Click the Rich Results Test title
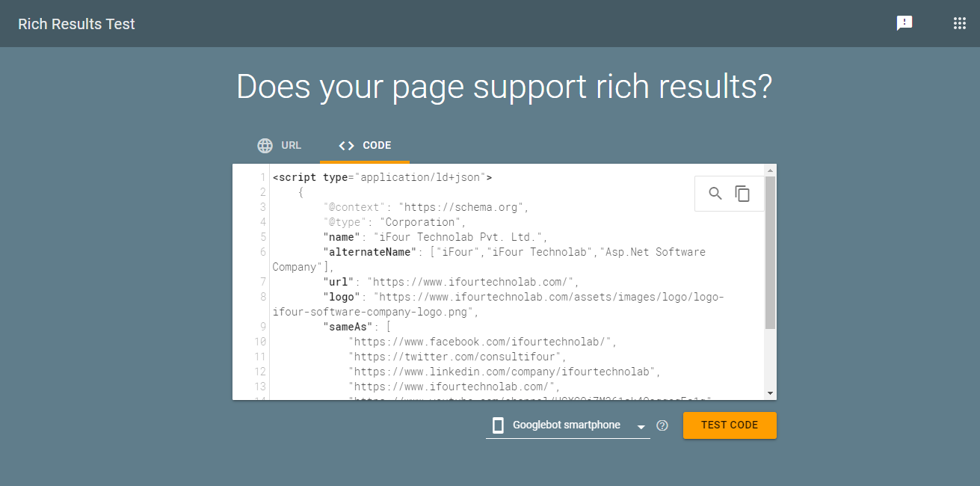Image resolution: width=980 pixels, height=486 pixels. pos(77,24)
